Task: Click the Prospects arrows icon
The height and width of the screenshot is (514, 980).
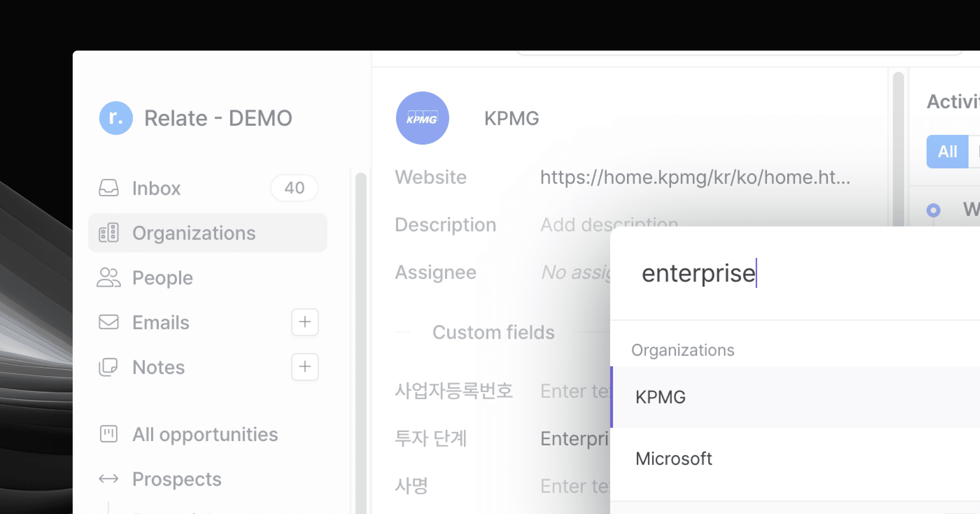Action: [x=109, y=479]
